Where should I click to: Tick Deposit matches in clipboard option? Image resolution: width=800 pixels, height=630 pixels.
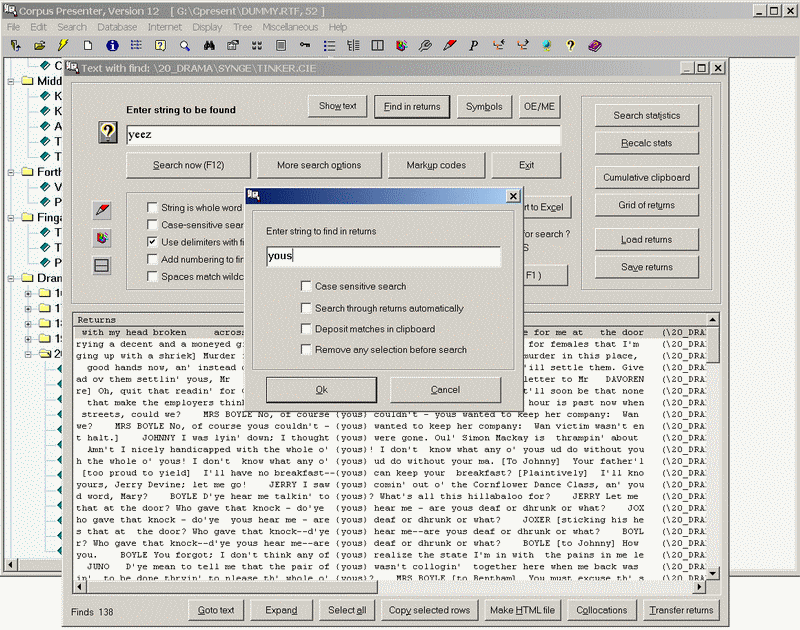click(307, 329)
